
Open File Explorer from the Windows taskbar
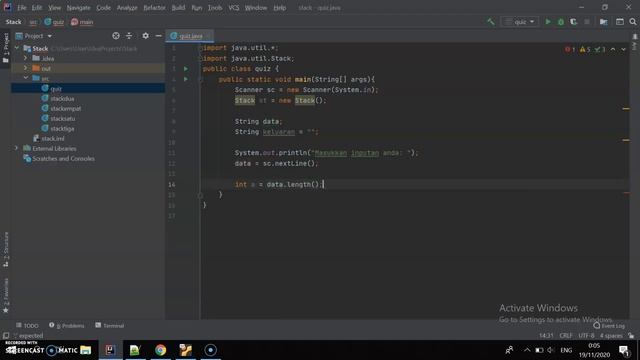tap(86, 350)
